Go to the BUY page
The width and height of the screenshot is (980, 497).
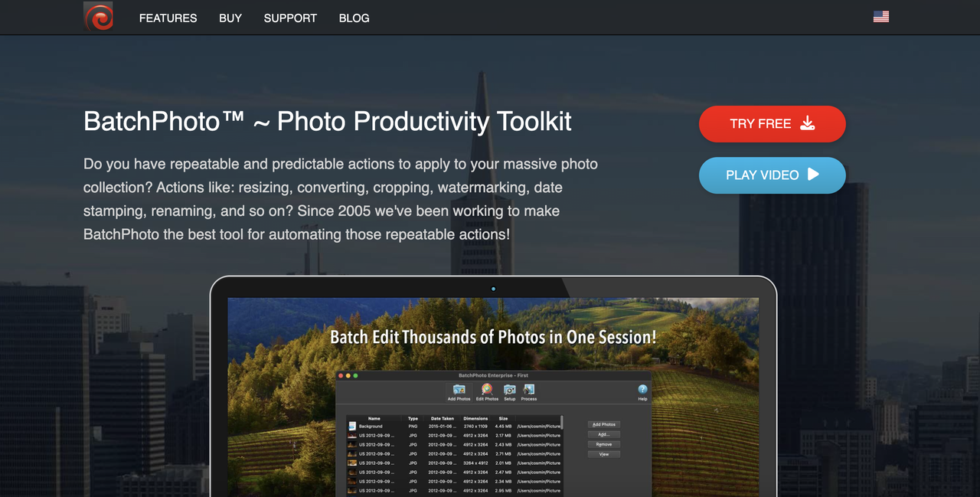click(x=230, y=18)
